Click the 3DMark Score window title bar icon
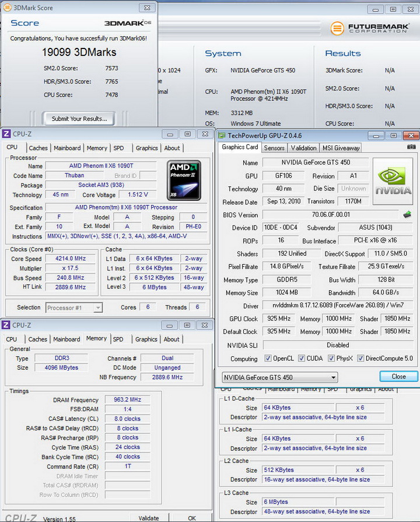Viewport: 420px width, 522px height. 8,8
